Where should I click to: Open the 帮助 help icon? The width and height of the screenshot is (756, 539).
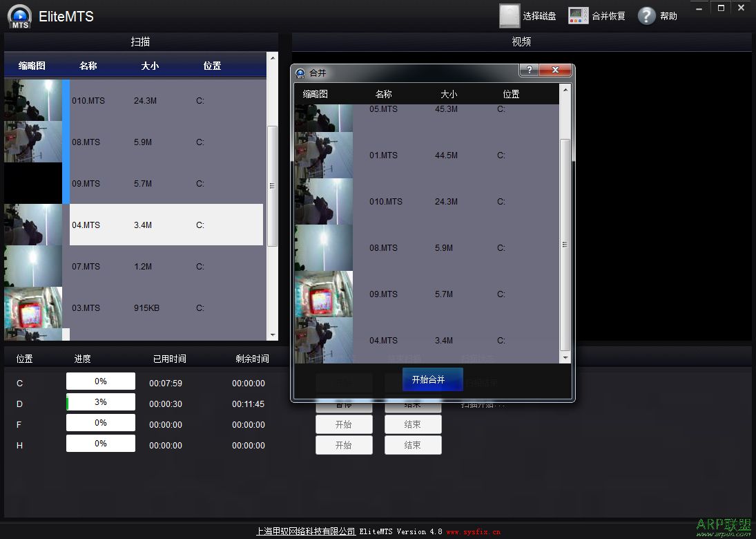657,16
